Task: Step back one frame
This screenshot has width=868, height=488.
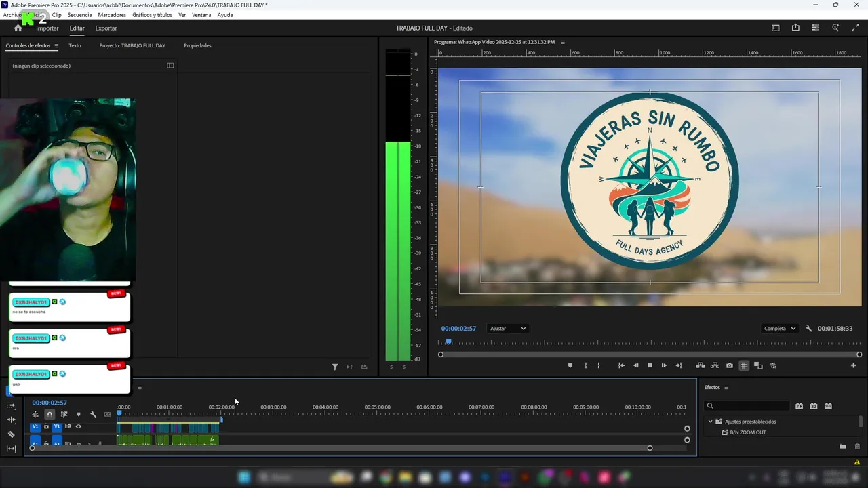Action: coord(635,365)
